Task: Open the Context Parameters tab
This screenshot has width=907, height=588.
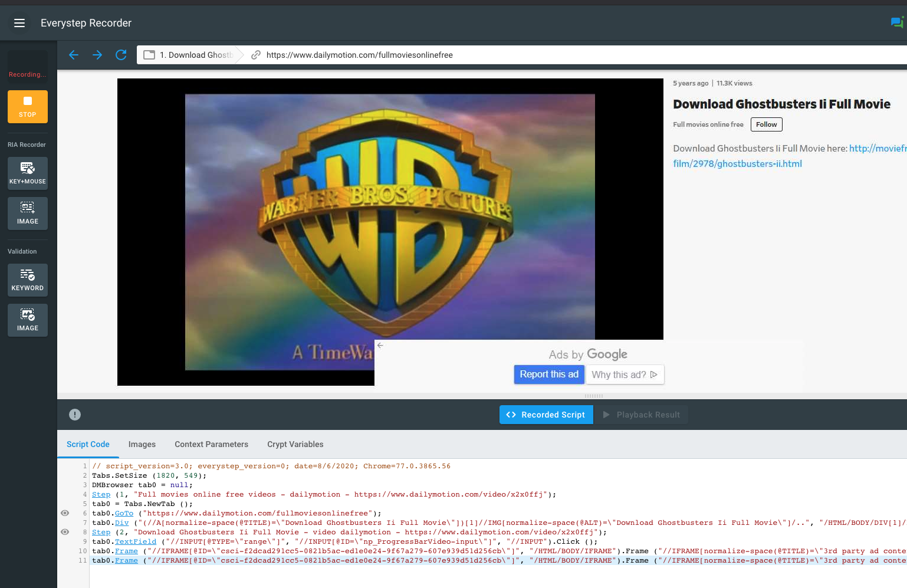Action: [211, 444]
